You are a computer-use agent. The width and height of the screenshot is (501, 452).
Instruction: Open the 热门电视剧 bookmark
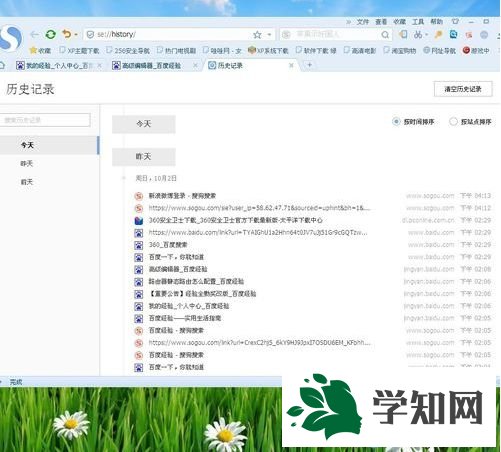pyautogui.click(x=176, y=51)
